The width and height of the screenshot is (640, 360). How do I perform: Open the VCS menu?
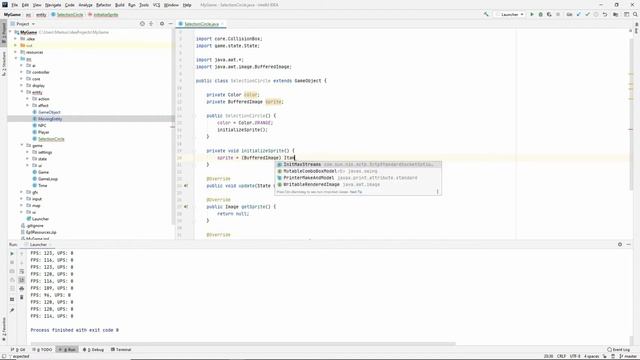156,5
